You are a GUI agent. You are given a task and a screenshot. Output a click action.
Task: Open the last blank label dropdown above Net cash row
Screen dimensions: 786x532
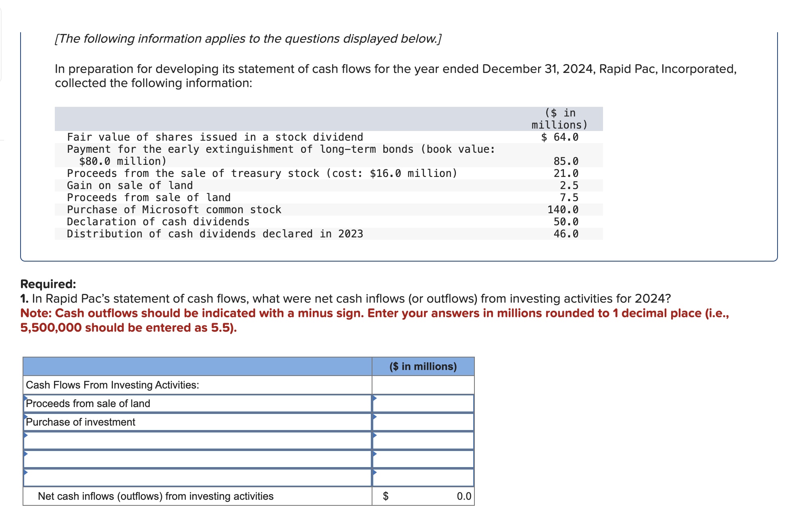click(x=197, y=478)
